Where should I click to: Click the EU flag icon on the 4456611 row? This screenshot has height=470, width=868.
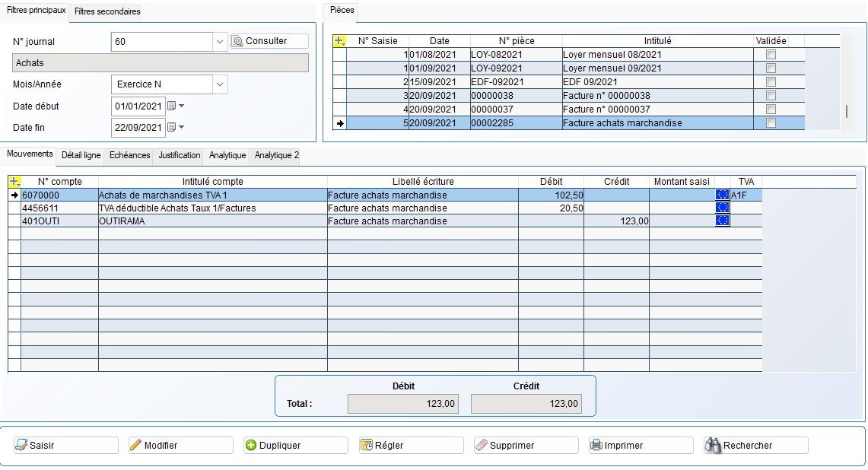click(x=723, y=208)
